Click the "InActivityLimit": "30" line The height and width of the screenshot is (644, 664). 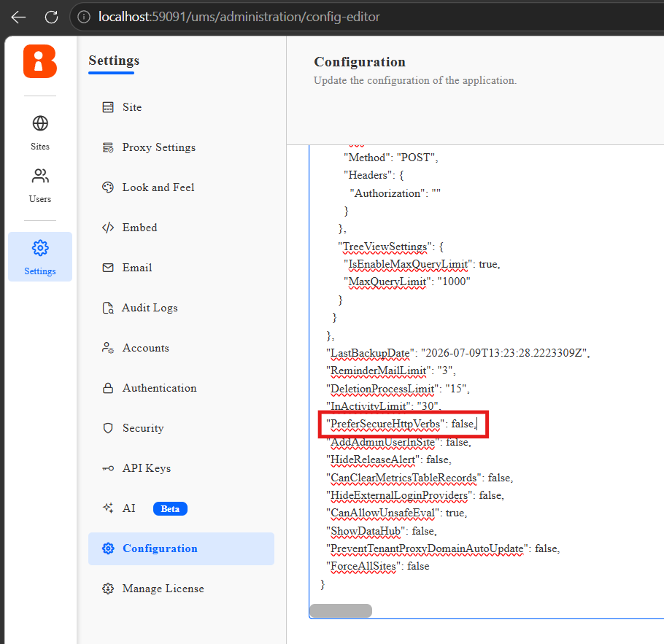[384, 406]
